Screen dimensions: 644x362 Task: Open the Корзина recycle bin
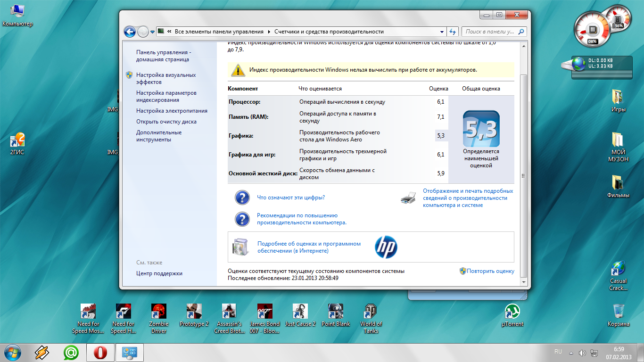pyautogui.click(x=619, y=312)
